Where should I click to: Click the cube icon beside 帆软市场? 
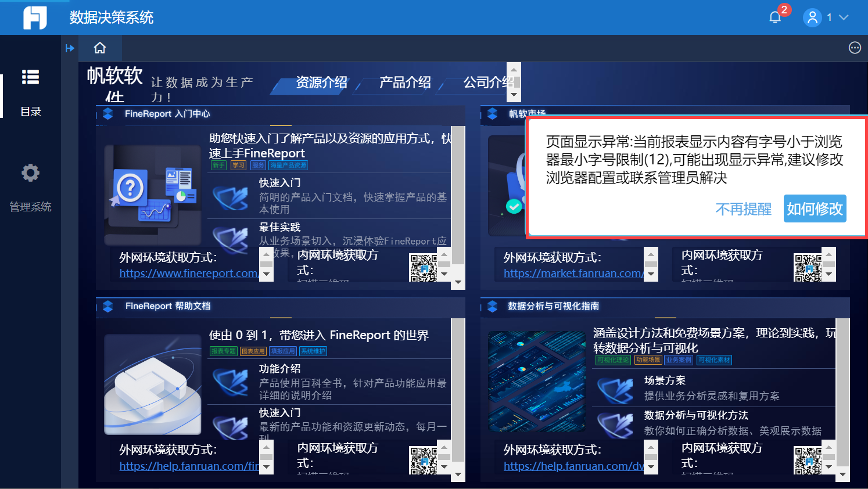tap(492, 114)
